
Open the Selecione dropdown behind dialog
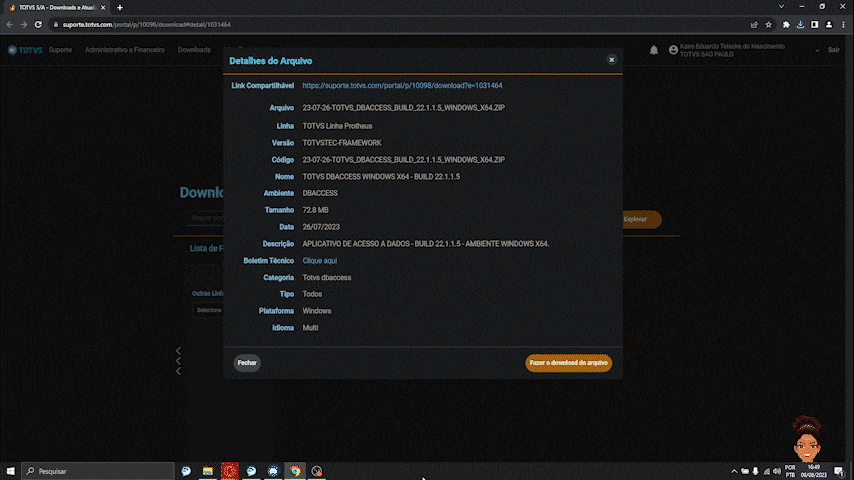[x=208, y=310]
